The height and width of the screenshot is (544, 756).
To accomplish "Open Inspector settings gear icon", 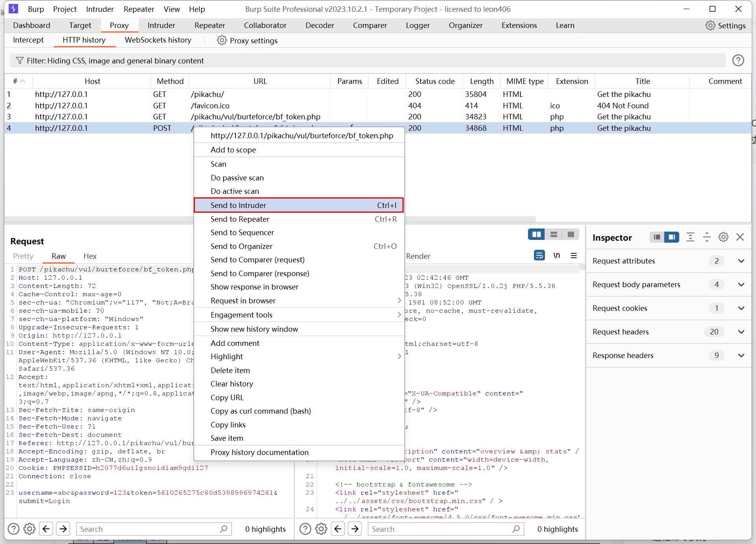I will [x=723, y=237].
